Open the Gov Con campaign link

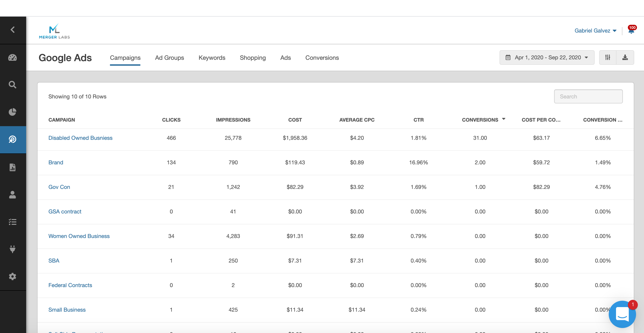click(x=59, y=187)
